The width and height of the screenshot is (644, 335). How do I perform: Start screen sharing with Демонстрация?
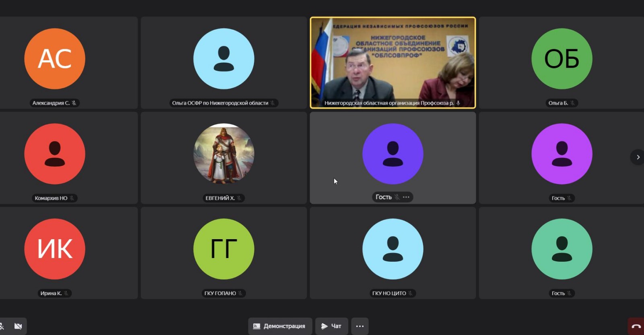280,326
